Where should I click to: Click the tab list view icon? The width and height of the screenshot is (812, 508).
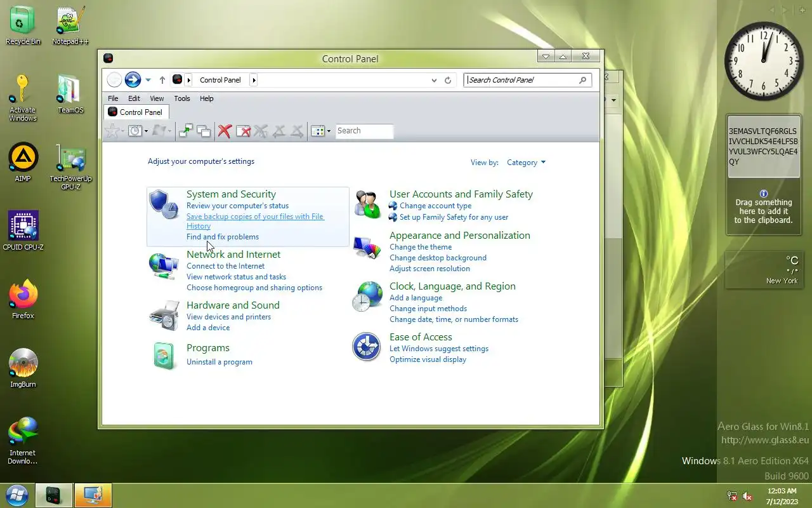(318, 131)
